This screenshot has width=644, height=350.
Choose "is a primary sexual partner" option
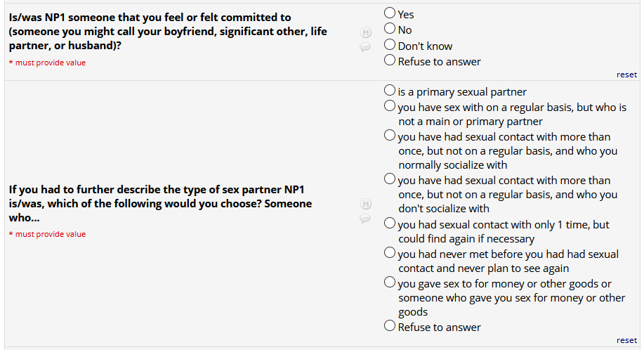[390, 91]
